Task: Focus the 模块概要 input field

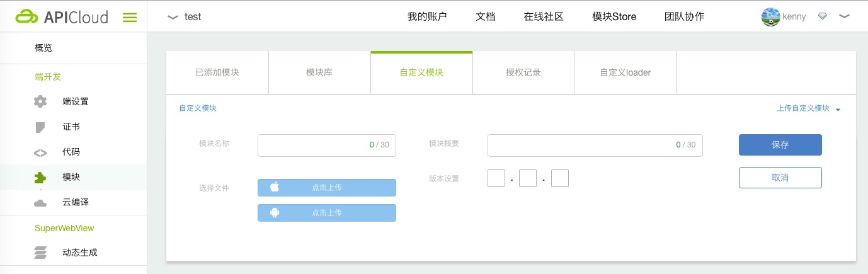Action: 595,145
